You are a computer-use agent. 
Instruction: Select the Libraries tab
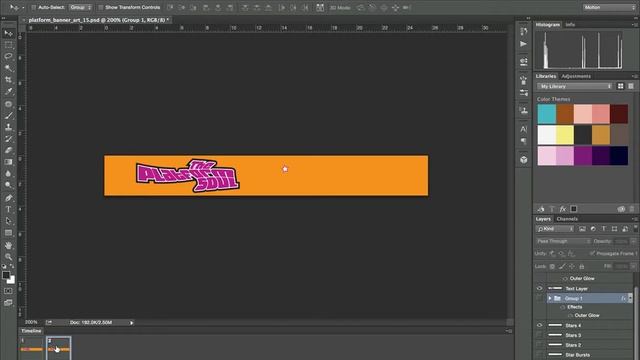[546, 76]
